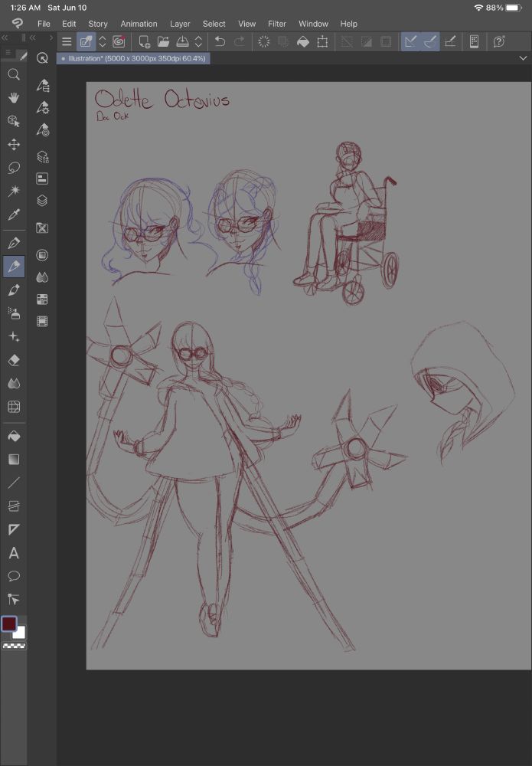Open the Color Wheel palette icon

click(x=42, y=255)
